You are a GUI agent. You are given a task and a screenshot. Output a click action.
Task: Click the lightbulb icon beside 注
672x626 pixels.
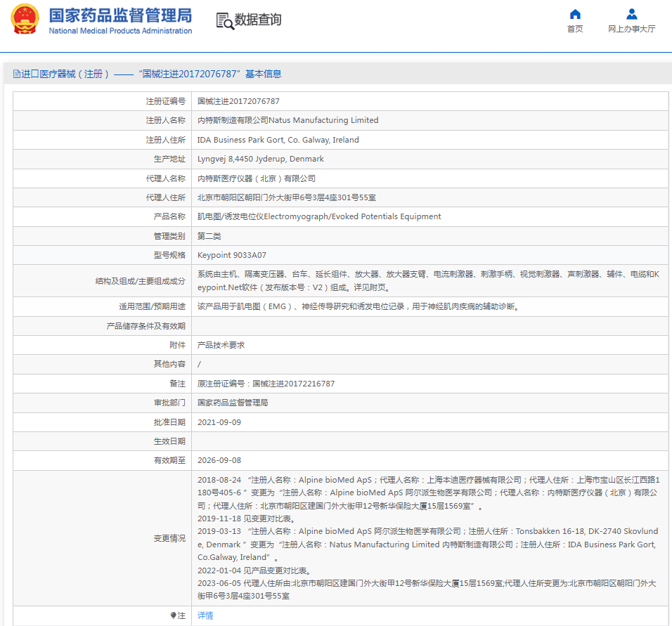174,615
